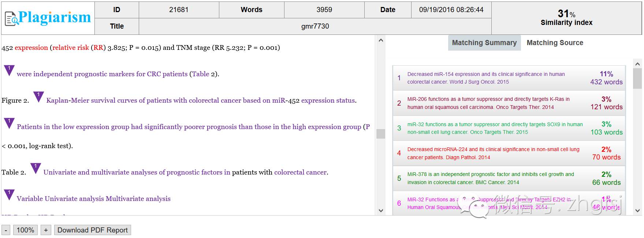Click the 'ID' header cell
This screenshot has width=644, height=238.
tap(117, 10)
